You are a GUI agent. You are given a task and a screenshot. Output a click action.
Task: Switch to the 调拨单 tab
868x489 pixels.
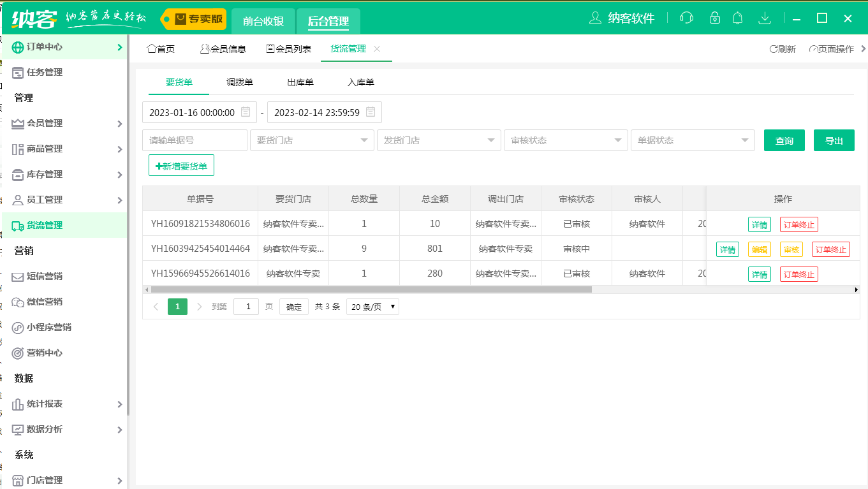tap(239, 82)
